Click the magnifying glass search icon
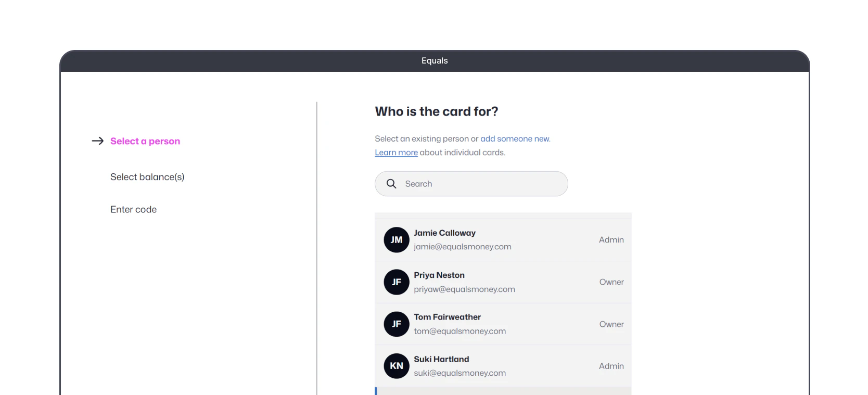Viewport: 868px width, 395px height. click(x=391, y=184)
